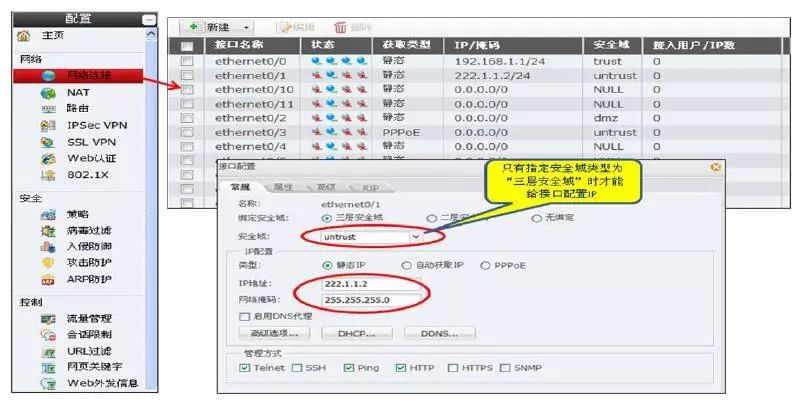Open the 策略 policy icon
Viewport: 803px width, 404px height.
pos(48,215)
